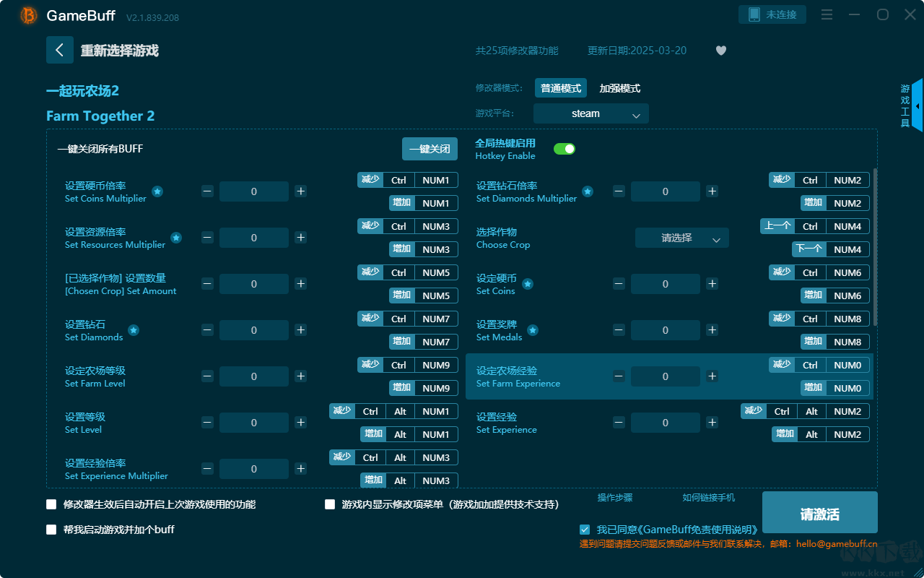Click the plus icon for Set Medals

click(x=712, y=330)
